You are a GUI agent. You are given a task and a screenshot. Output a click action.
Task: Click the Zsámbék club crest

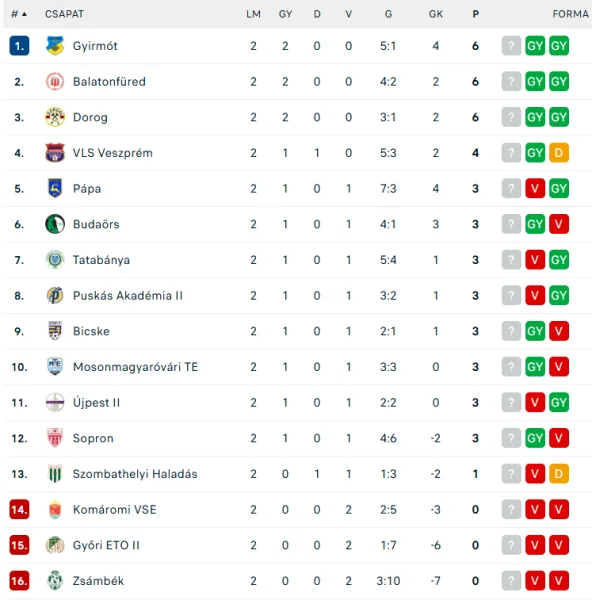click(55, 581)
